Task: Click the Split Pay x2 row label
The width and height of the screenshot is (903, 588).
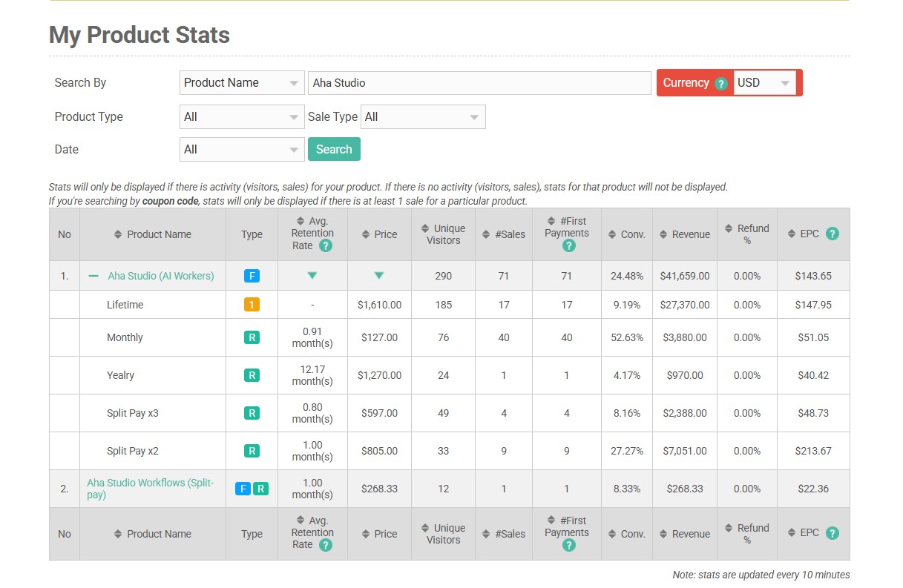Action: coord(133,451)
